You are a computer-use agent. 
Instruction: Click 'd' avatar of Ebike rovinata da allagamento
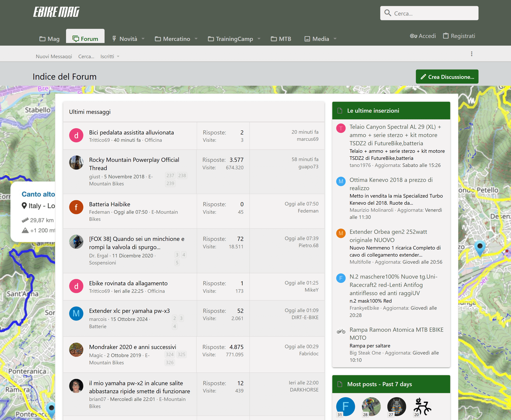click(x=76, y=286)
